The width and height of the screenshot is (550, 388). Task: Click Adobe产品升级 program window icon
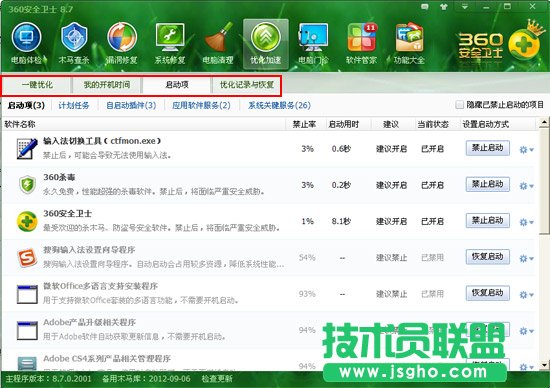[27, 330]
